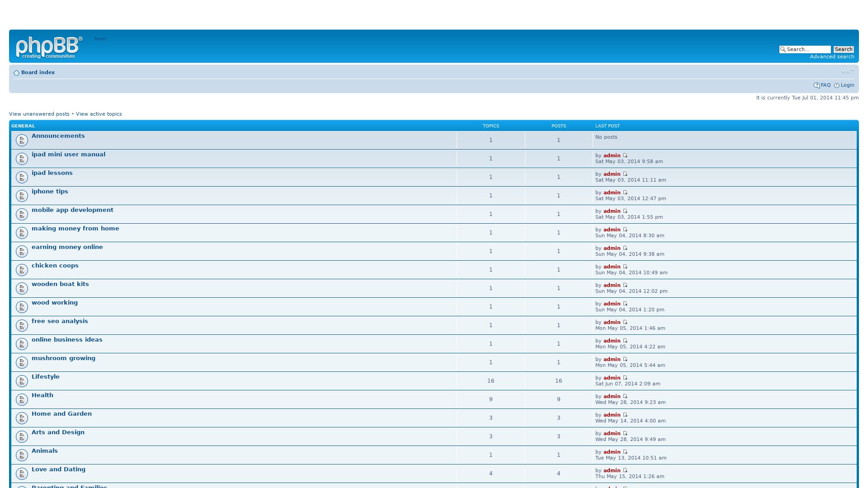This screenshot has width=868, height=488.
Task: View latest post icon in Health row
Action: pyautogui.click(x=625, y=396)
